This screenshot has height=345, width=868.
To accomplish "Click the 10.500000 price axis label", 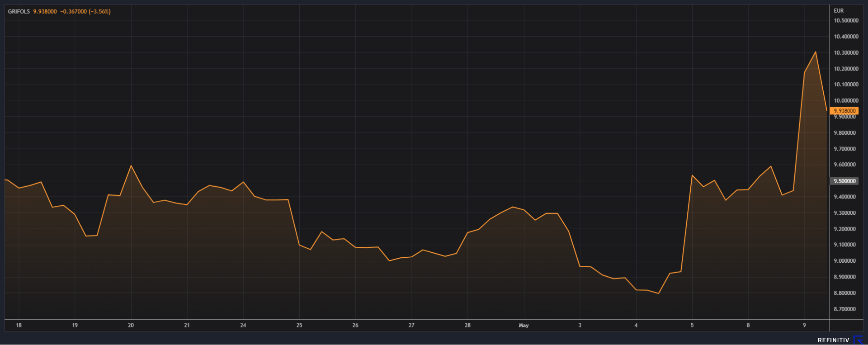I will 846,21.
